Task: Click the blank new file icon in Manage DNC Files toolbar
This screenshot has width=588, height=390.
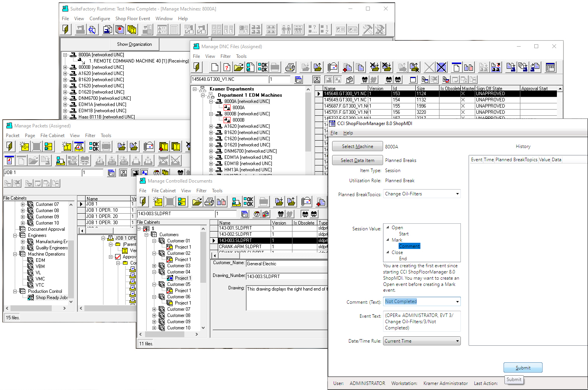Action: pyautogui.click(x=215, y=67)
